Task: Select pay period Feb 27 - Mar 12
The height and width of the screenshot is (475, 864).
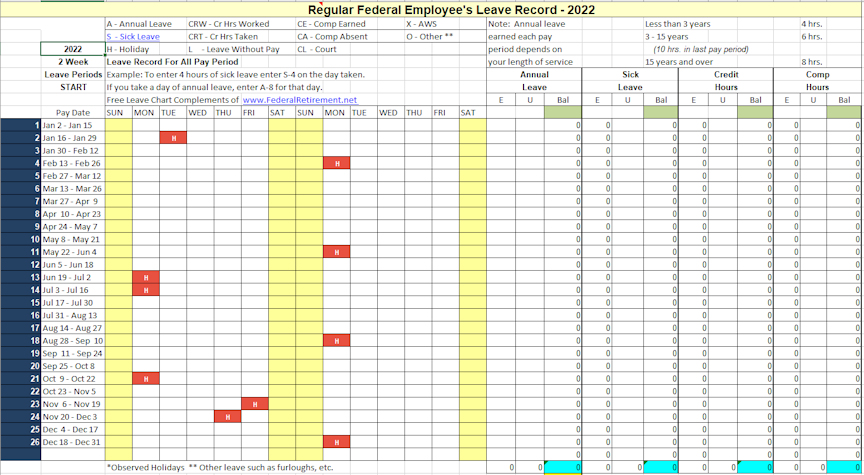Action: tap(73, 176)
